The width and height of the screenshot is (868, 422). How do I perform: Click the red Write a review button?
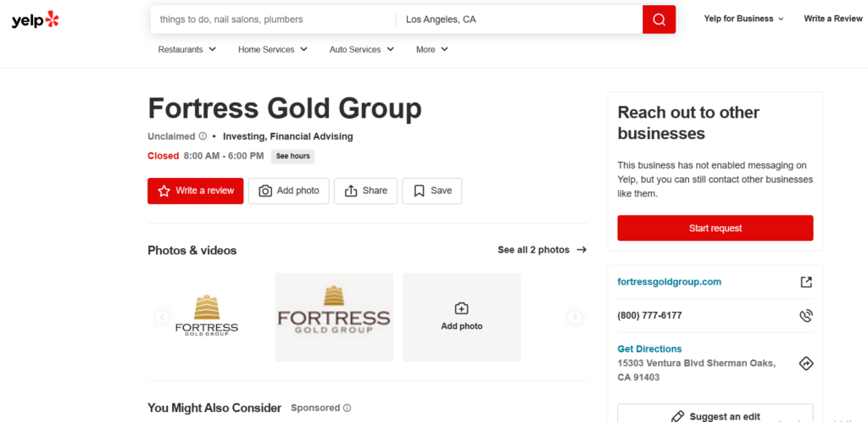196,191
